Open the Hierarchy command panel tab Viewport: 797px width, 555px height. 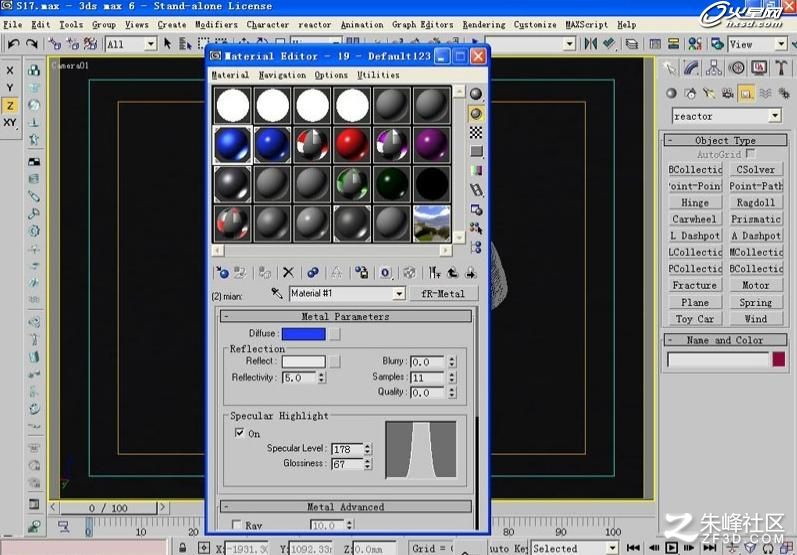(714, 68)
